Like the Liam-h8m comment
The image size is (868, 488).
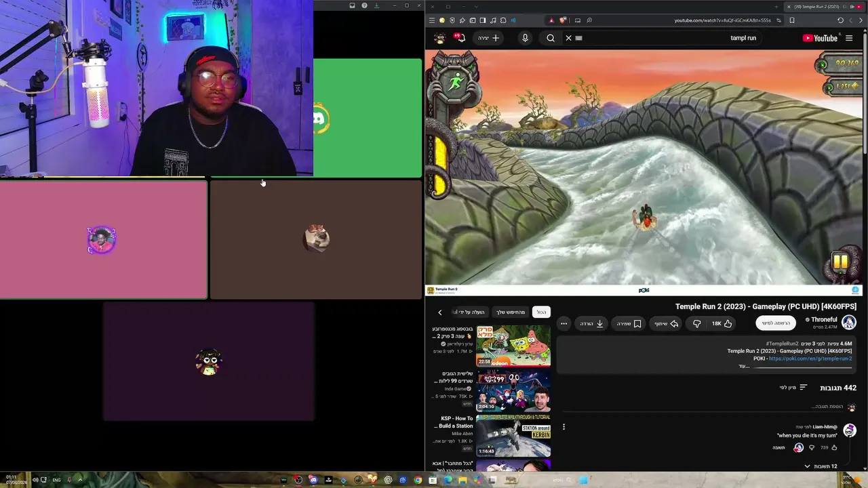834,447
